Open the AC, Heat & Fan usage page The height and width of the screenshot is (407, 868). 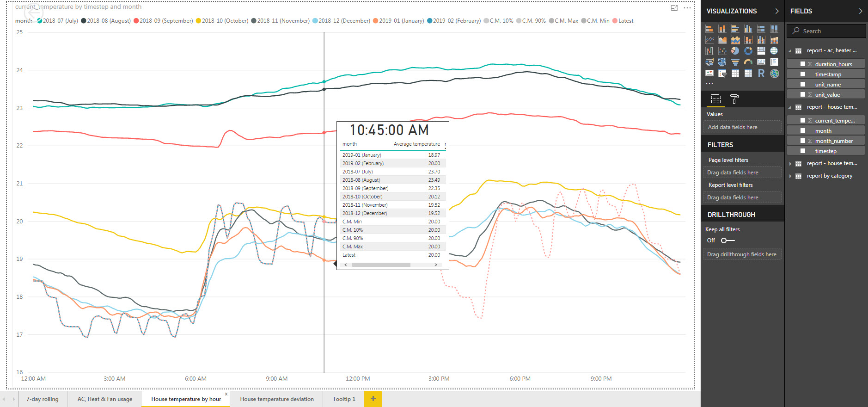click(x=105, y=399)
